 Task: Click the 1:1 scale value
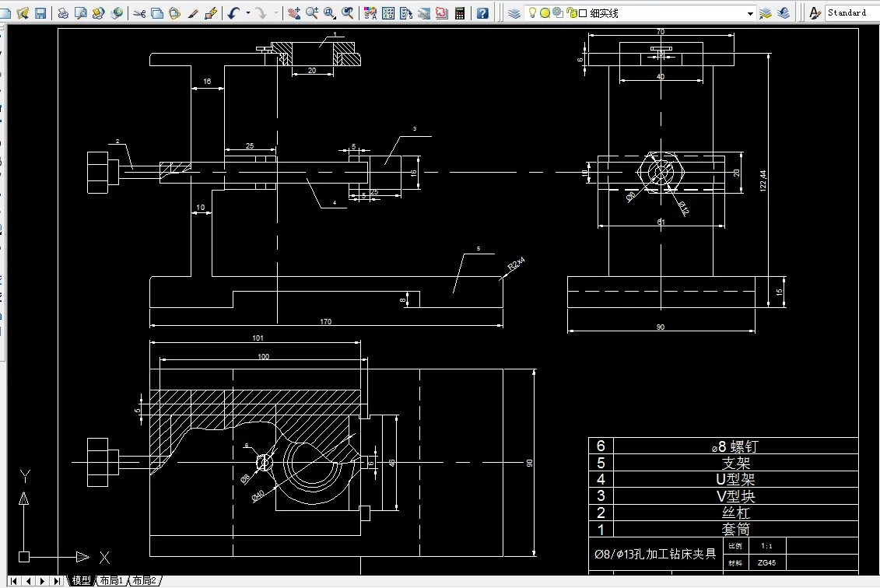click(x=766, y=546)
